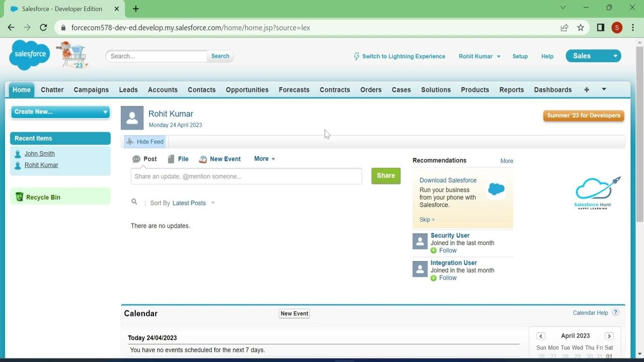
Task: Open the Rohit Kumar user menu dropdown
Action: [x=479, y=56]
